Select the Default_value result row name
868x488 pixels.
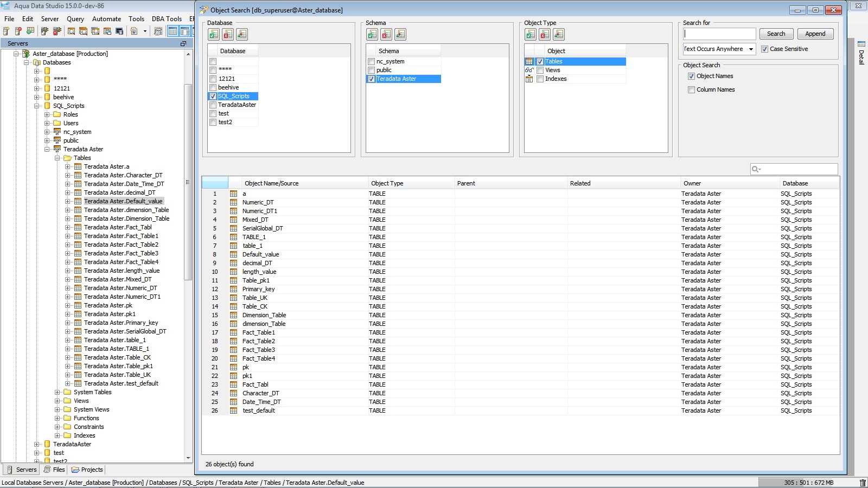260,254
